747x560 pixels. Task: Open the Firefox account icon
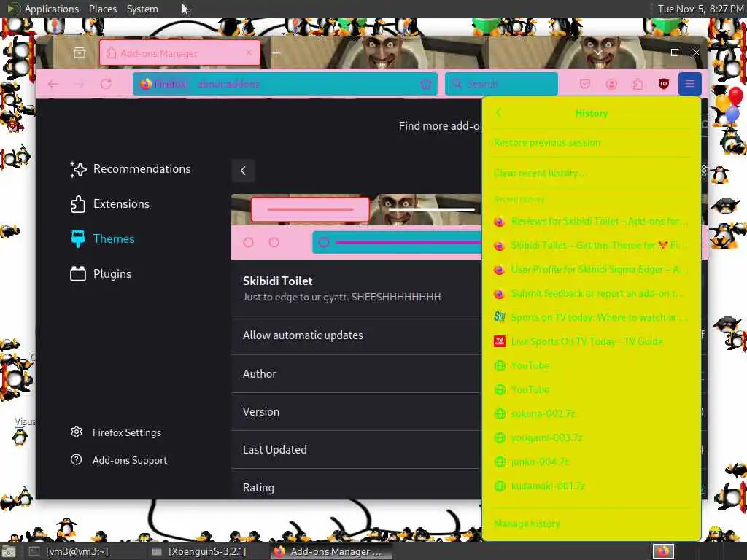click(x=611, y=85)
